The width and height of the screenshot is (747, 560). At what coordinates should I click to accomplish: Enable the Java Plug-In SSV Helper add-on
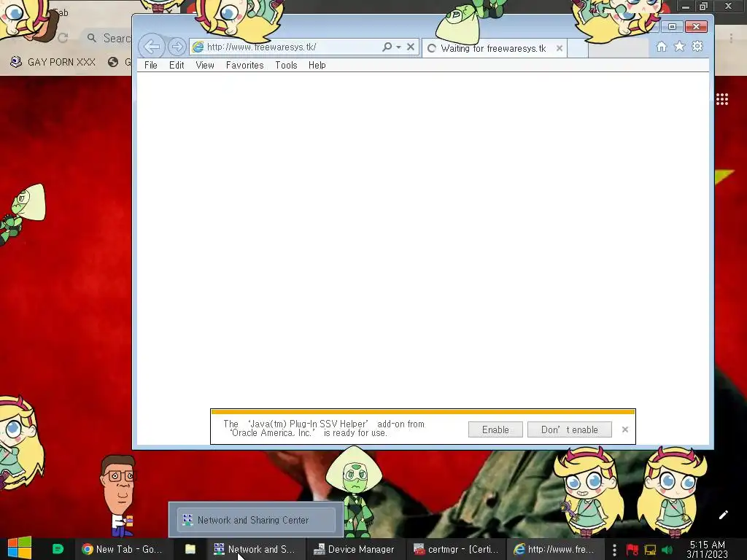coord(495,429)
